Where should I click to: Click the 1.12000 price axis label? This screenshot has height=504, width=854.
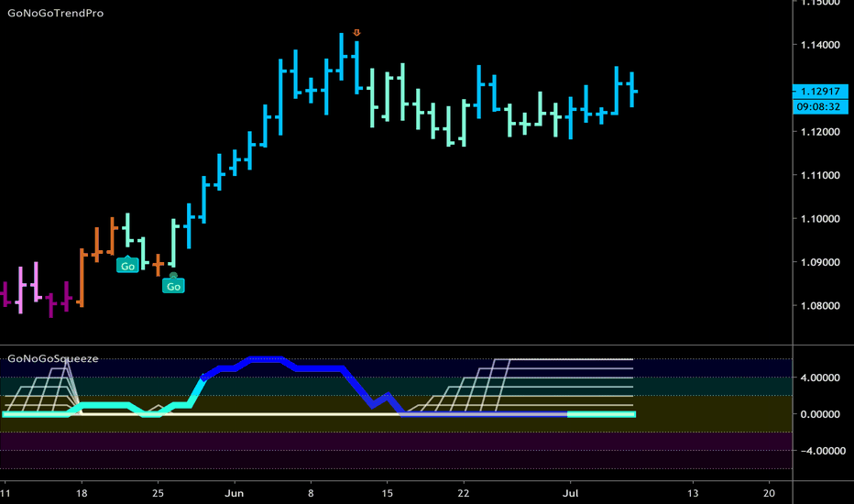[820, 132]
